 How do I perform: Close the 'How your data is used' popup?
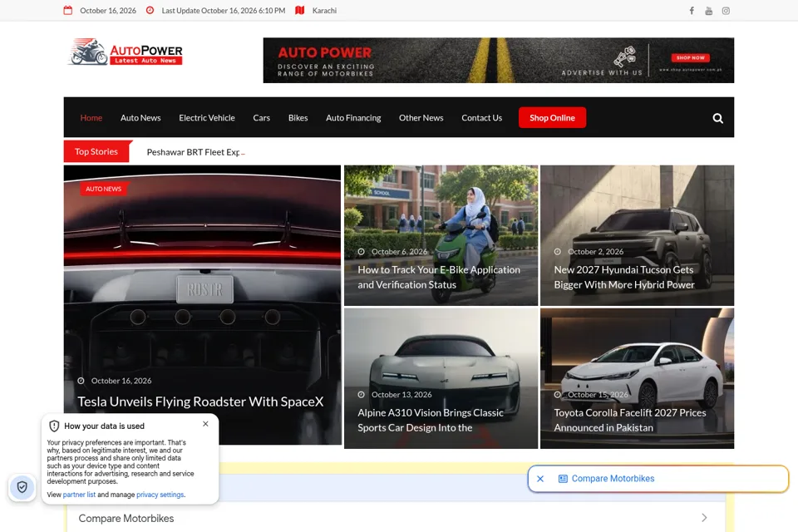(205, 424)
